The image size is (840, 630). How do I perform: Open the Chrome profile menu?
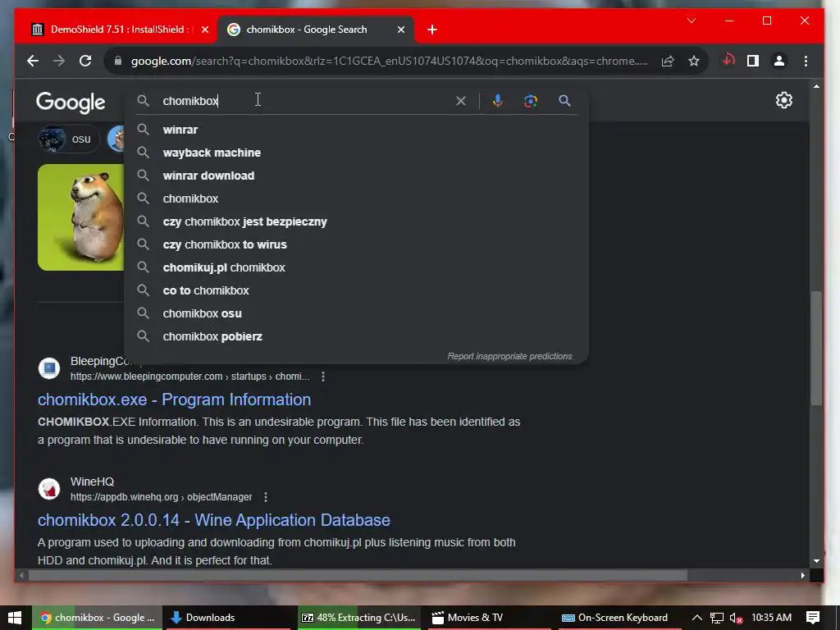pos(779,61)
